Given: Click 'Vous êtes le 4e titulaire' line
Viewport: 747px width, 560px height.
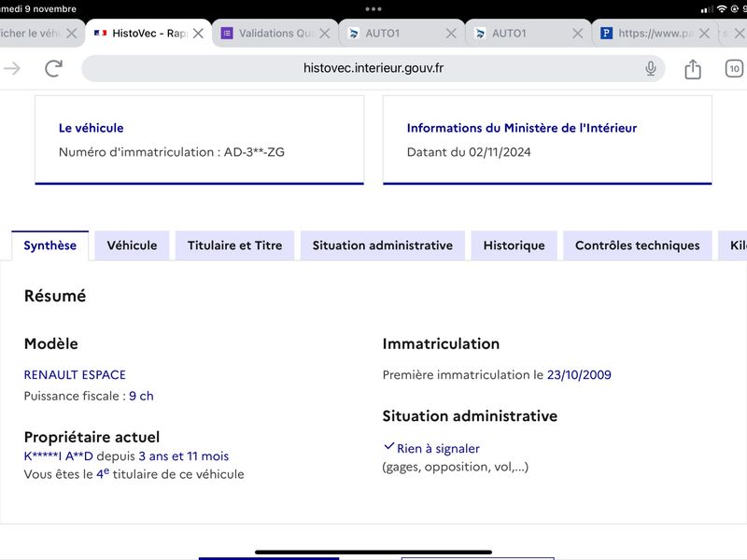Looking at the screenshot, I should pyautogui.click(x=134, y=474).
